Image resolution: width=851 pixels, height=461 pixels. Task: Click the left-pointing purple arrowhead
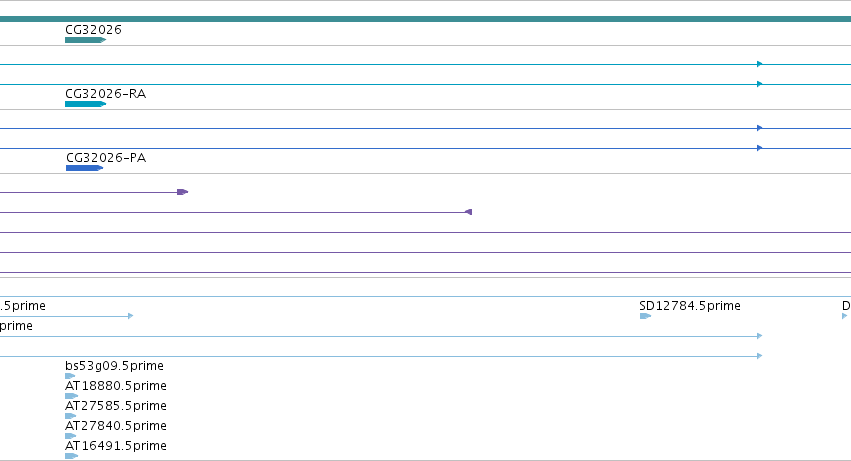coord(469,212)
